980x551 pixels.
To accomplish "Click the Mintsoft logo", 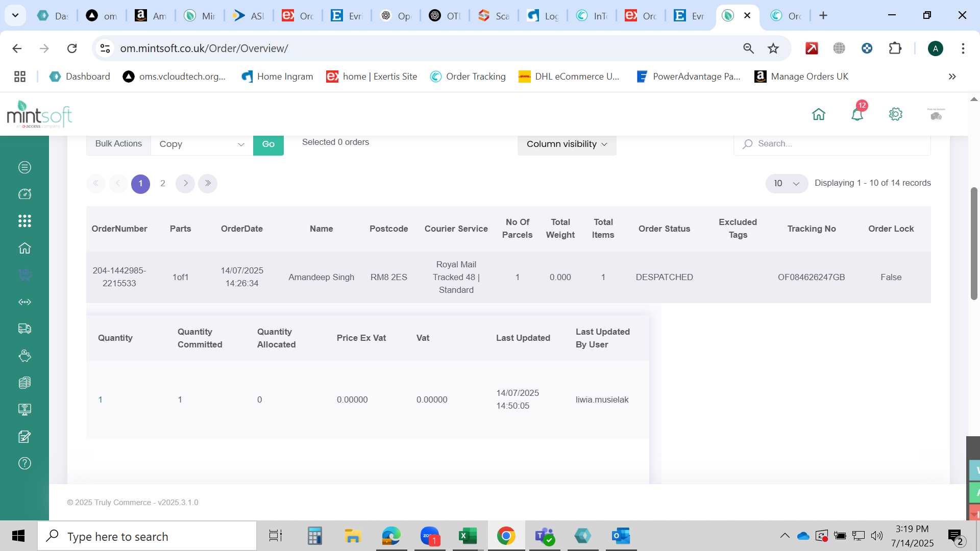I will (39, 114).
